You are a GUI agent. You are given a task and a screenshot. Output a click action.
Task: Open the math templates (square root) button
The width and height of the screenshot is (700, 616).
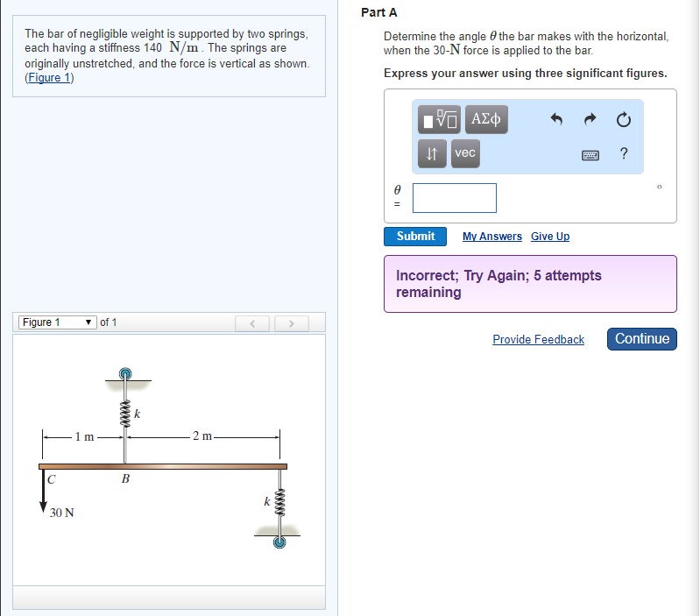pos(439,120)
